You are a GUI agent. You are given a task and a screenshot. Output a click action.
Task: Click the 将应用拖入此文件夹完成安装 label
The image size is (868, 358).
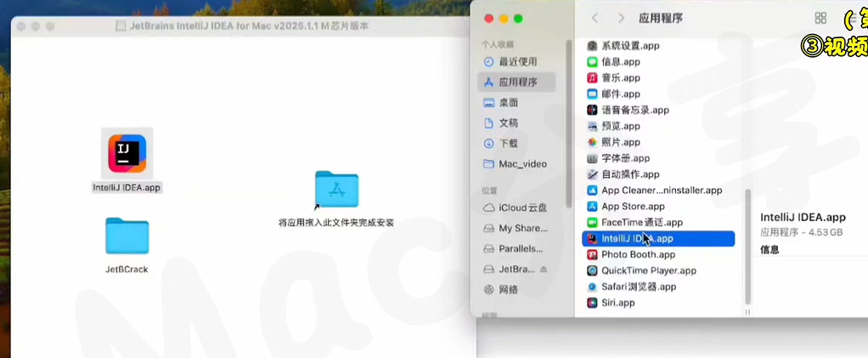tap(336, 223)
